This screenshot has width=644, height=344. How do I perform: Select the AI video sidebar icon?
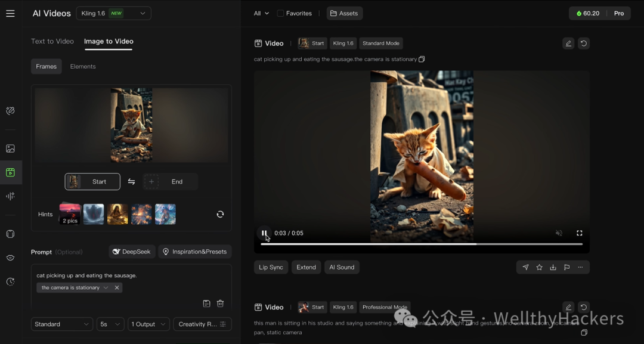10,172
